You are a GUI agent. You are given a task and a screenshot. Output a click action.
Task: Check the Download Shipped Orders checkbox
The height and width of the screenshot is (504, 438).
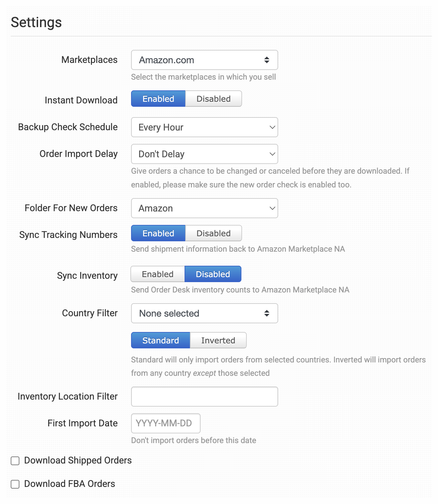(x=15, y=461)
